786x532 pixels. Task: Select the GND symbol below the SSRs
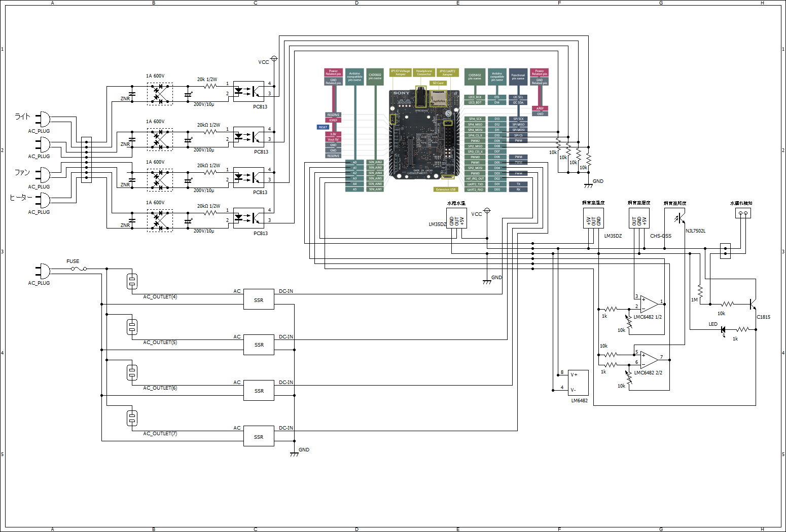click(294, 454)
